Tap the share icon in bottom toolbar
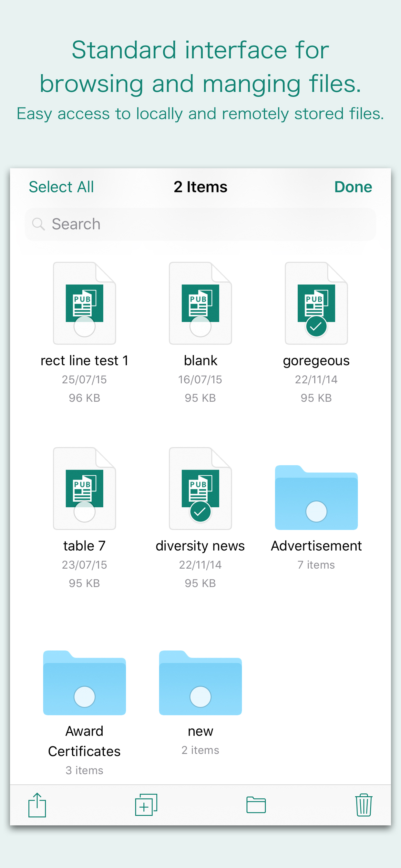This screenshot has width=401, height=868. click(x=37, y=805)
